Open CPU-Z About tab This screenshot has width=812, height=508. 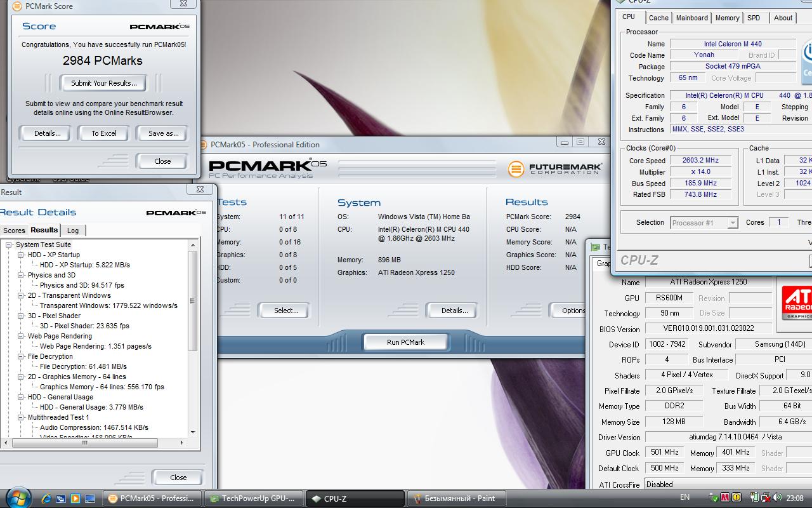(783, 18)
